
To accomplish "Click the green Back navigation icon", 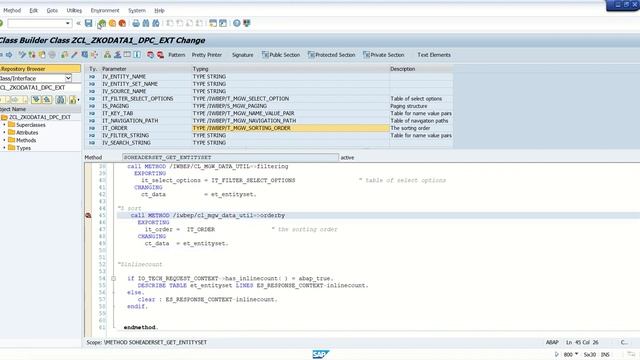I will point(102,23).
